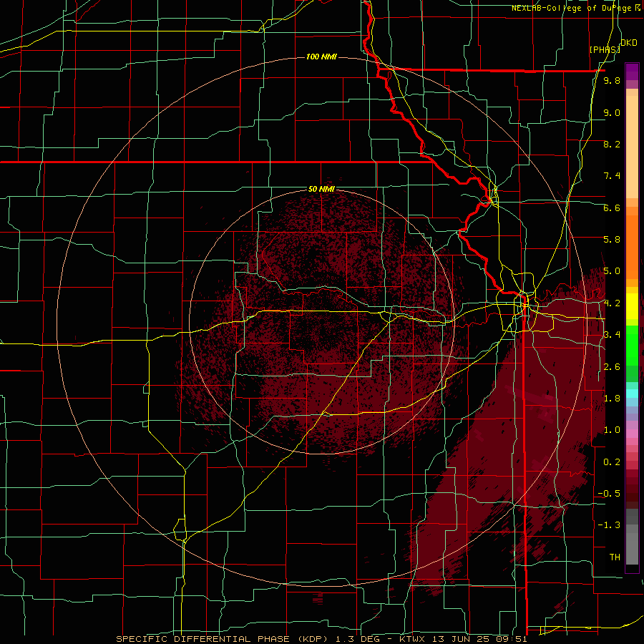
Task: Click the 13 JUN 25 09:51 timestamp
Action: coord(479,639)
